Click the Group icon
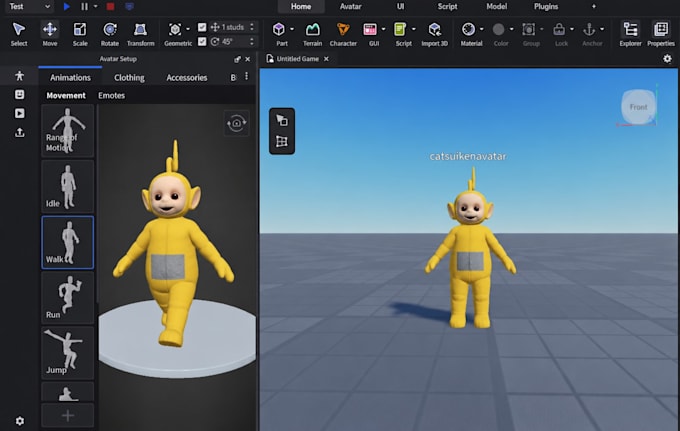The width and height of the screenshot is (680, 431). (528, 29)
